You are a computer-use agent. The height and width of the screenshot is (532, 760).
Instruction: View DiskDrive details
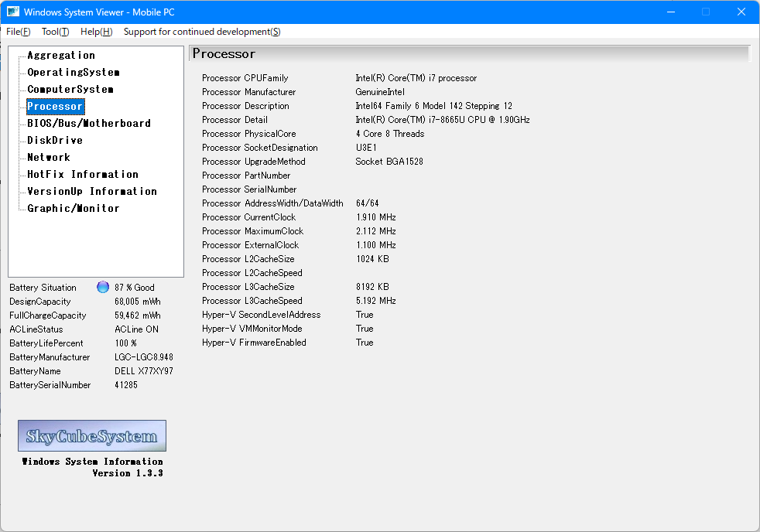55,141
